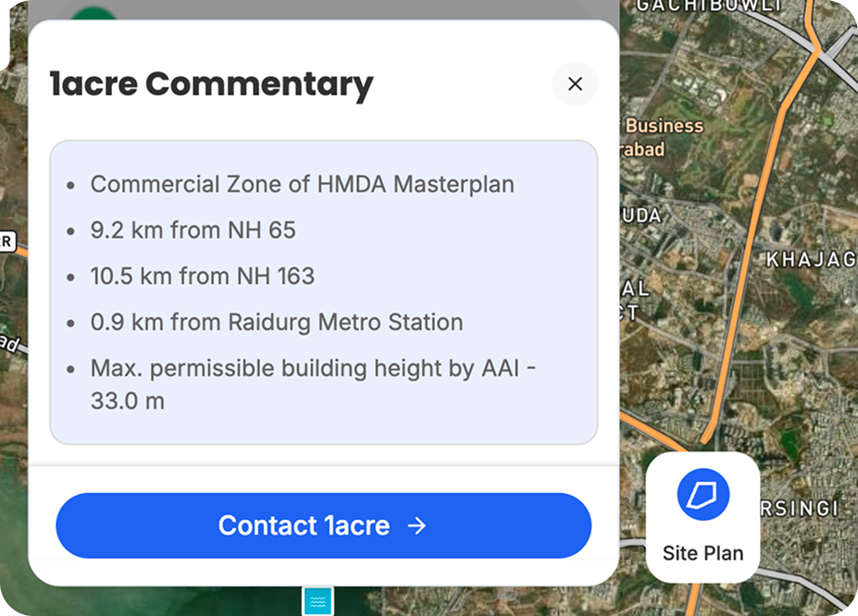Click the white card corner at top left
Screen dimensions: 858x616
[x=4, y=37]
